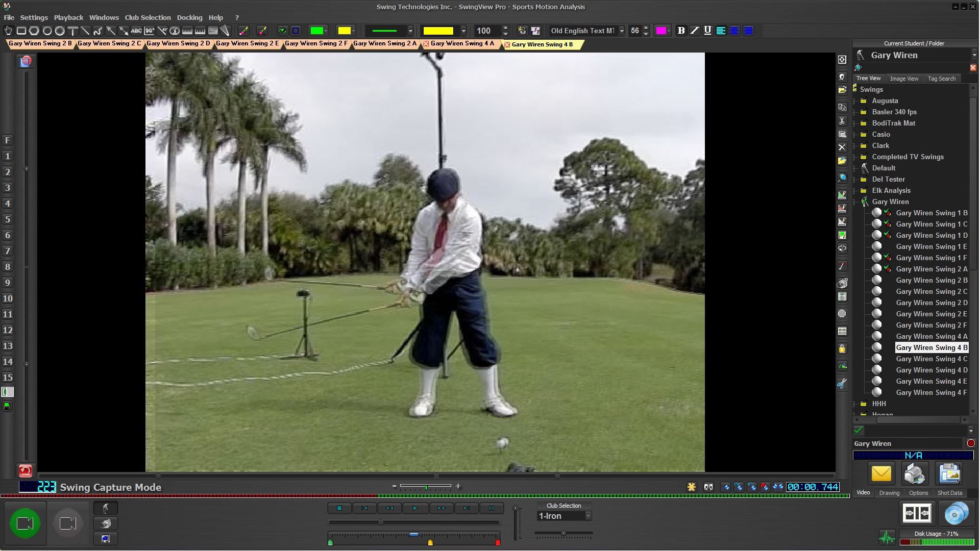The image size is (980, 551).
Task: Expand the Completed TV Swings folder
Action: pos(855,157)
